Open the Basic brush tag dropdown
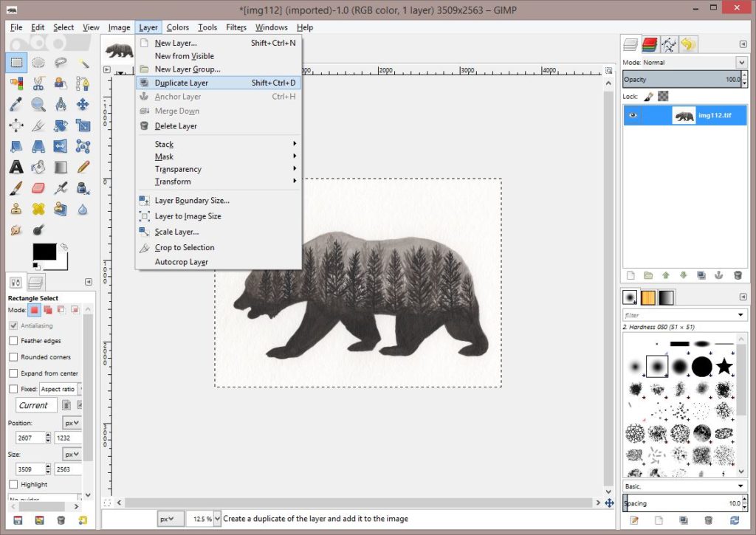The height and width of the screenshot is (535, 756). click(685, 486)
